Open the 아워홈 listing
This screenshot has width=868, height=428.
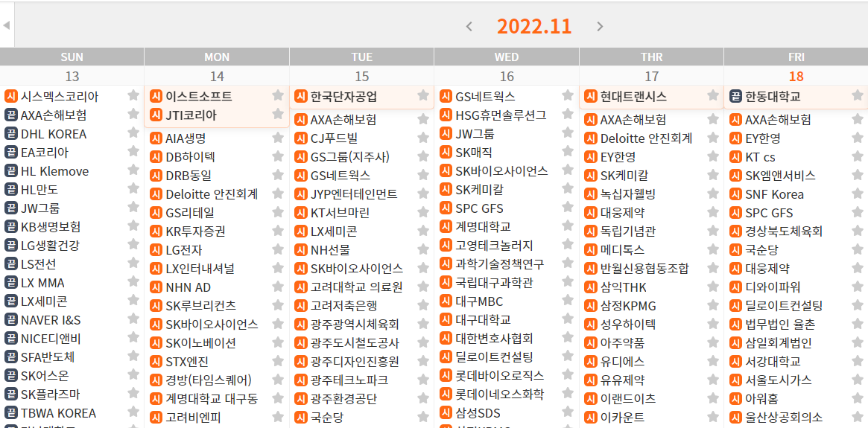pos(761,398)
